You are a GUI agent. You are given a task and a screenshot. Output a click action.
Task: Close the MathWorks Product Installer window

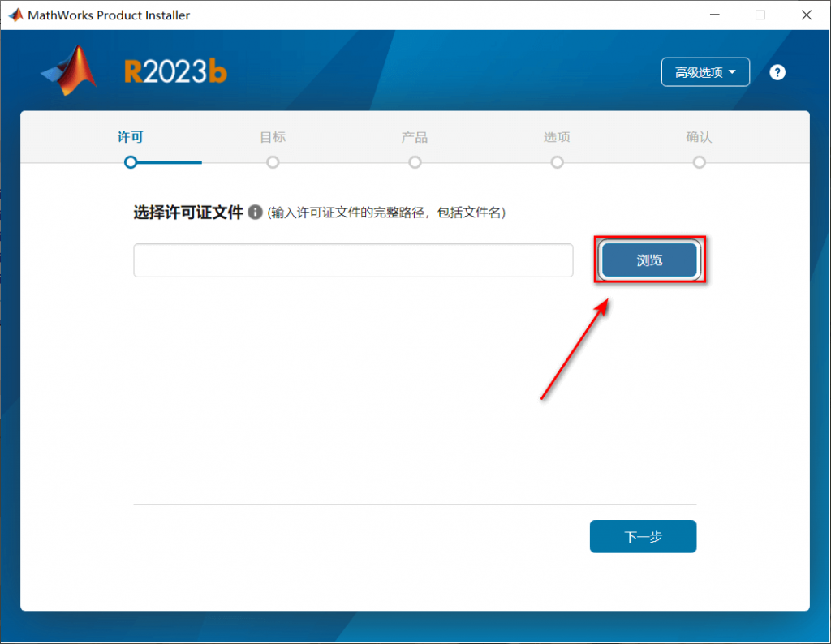click(806, 15)
